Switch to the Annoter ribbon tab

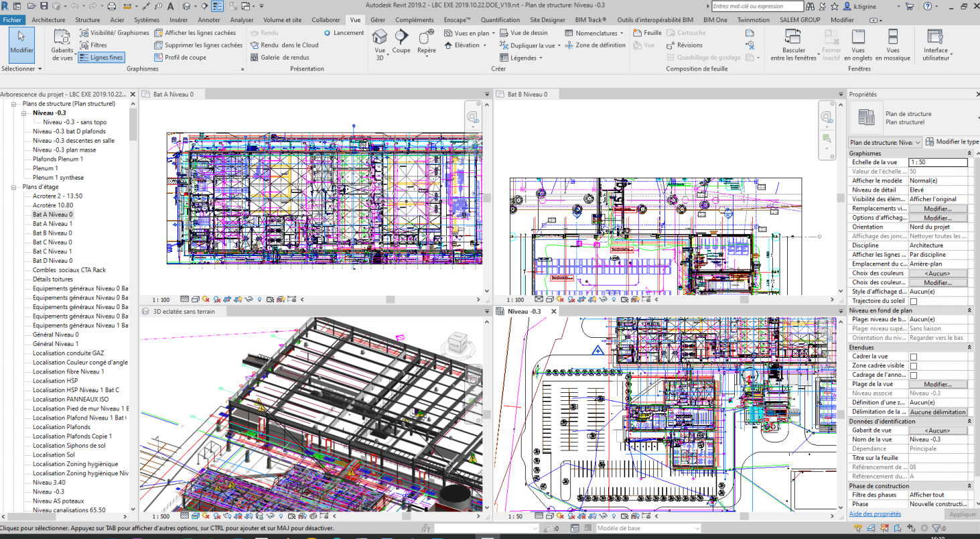(209, 20)
